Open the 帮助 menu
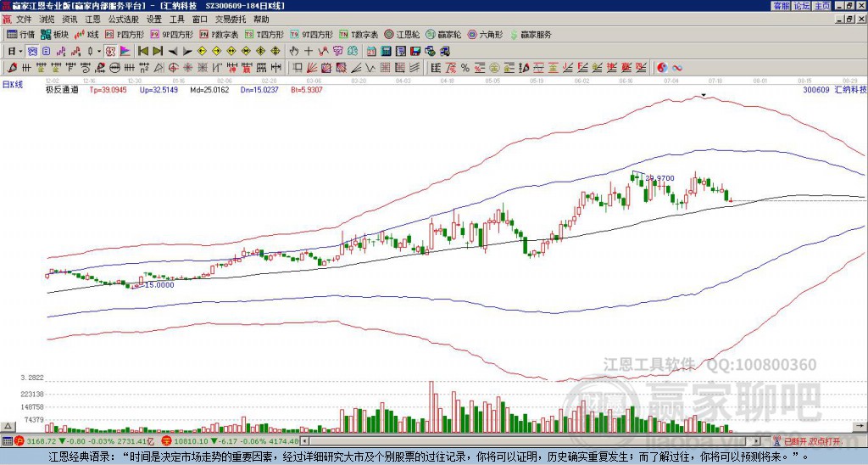The height and width of the screenshot is (465, 868). coord(261,20)
